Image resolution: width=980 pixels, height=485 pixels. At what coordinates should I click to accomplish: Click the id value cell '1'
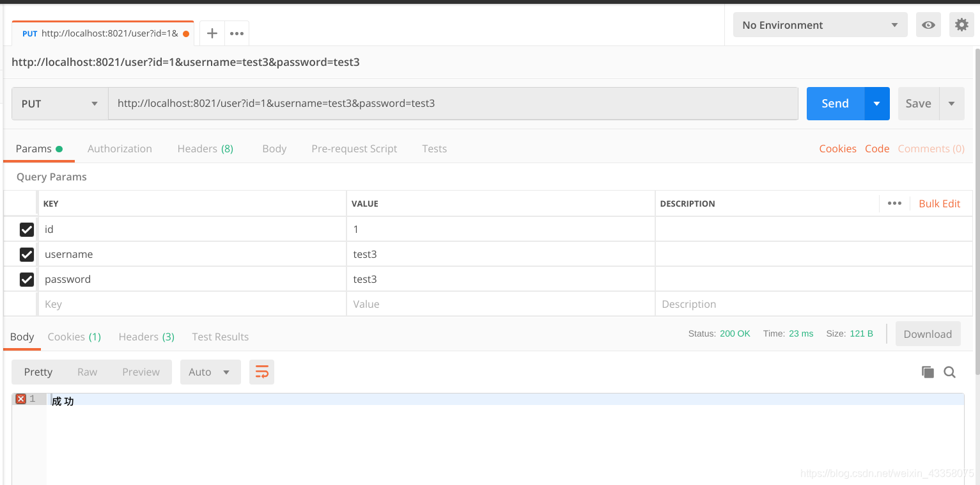click(501, 229)
